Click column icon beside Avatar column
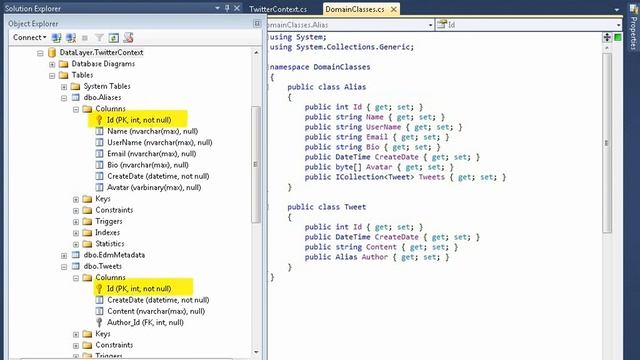 click(x=99, y=187)
